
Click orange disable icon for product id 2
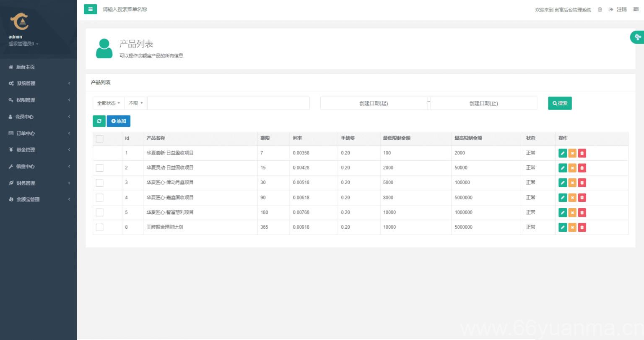point(572,168)
